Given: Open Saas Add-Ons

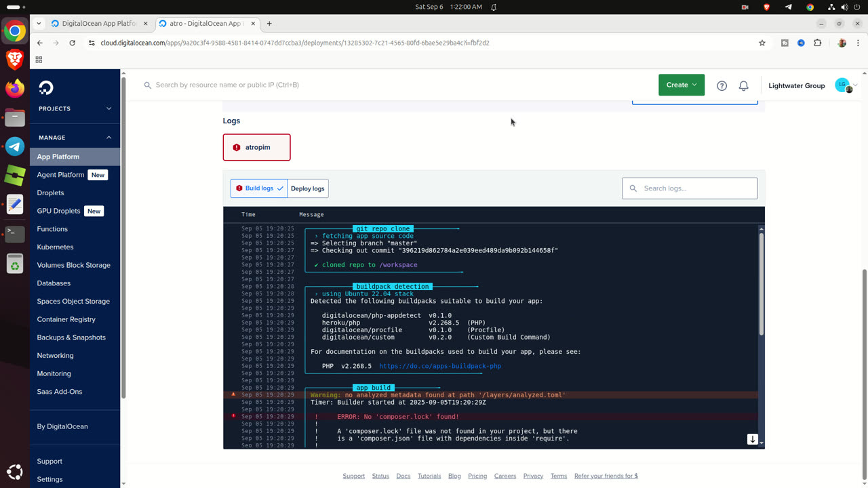Looking at the screenshot, I should [60, 392].
